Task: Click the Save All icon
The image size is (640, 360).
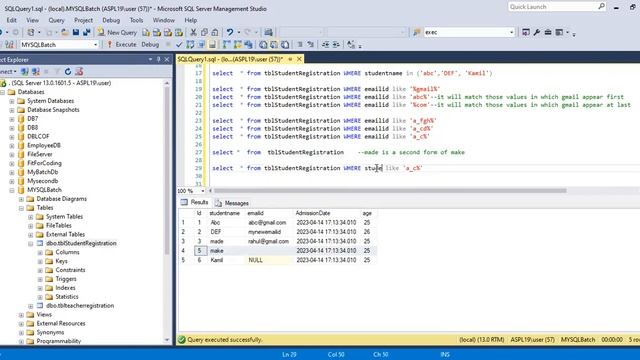Action: (x=87, y=32)
